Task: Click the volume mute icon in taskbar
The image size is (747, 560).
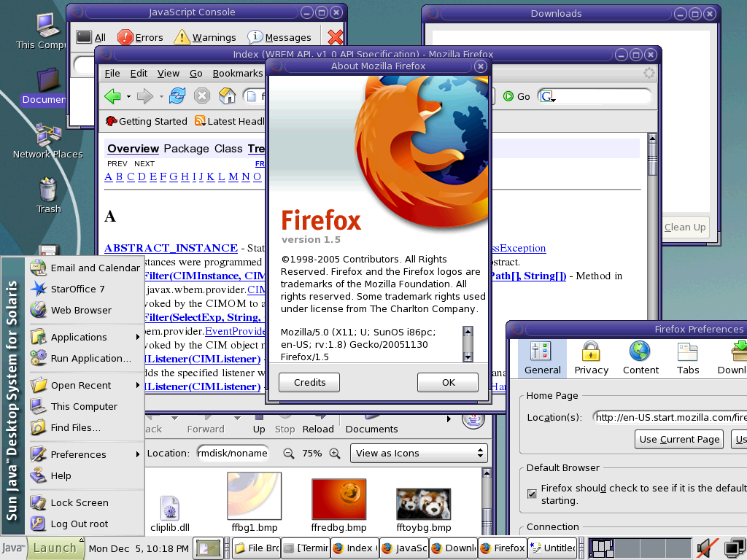Action: [x=704, y=548]
